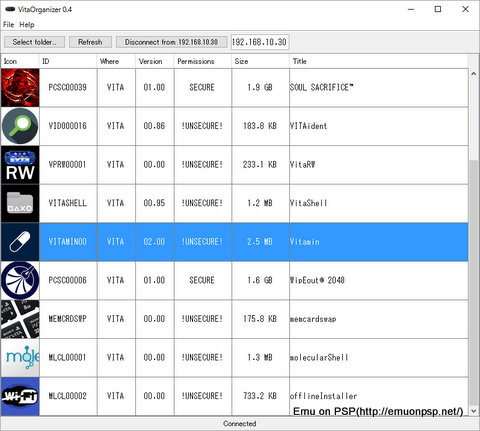Click the offlineInstaller Wi-Fi icon
The width and height of the screenshot is (480, 431).
point(20,396)
